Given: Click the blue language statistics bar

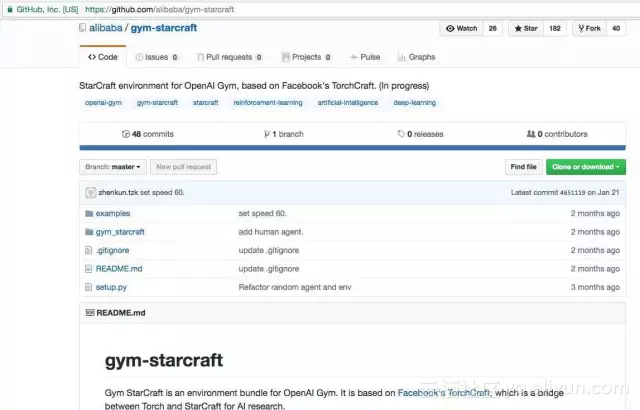Looking at the screenshot, I should (353, 148).
